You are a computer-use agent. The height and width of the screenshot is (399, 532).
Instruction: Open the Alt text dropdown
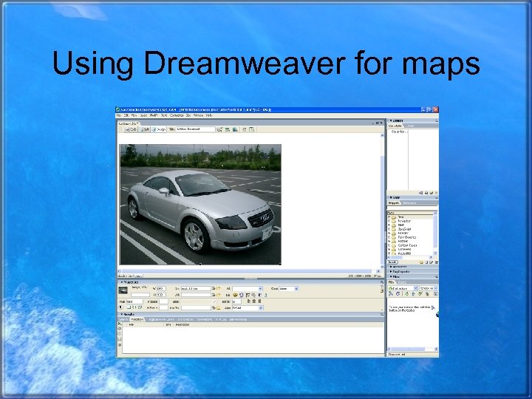260,289
